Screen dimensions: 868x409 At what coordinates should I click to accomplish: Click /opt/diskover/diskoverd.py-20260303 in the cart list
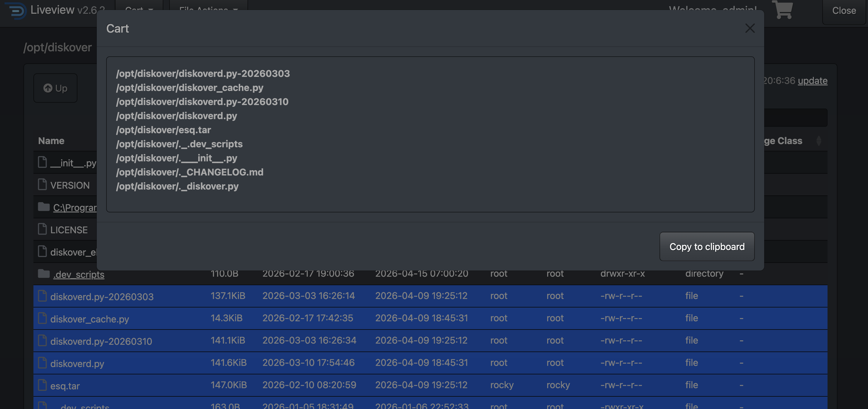[x=203, y=74]
